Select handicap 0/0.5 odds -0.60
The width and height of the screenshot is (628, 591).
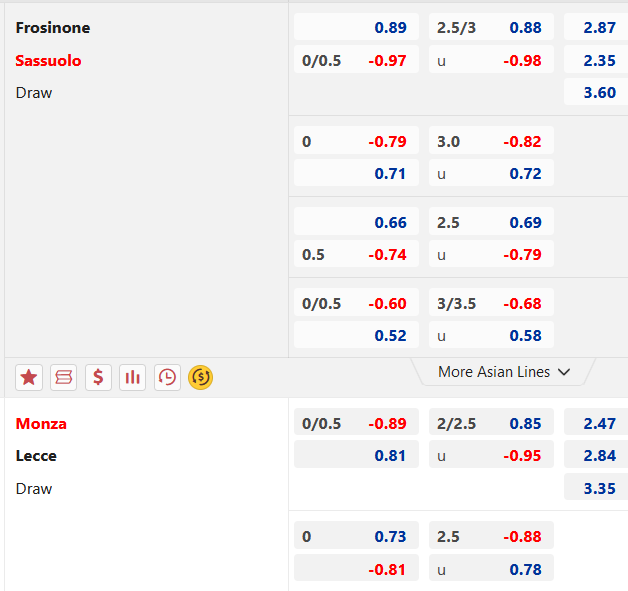click(356, 303)
